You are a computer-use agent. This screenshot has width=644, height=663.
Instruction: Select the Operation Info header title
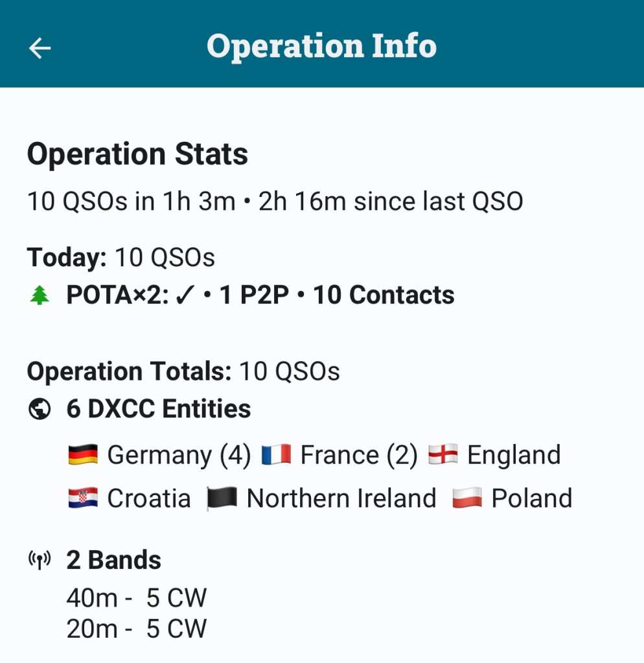tap(321, 46)
